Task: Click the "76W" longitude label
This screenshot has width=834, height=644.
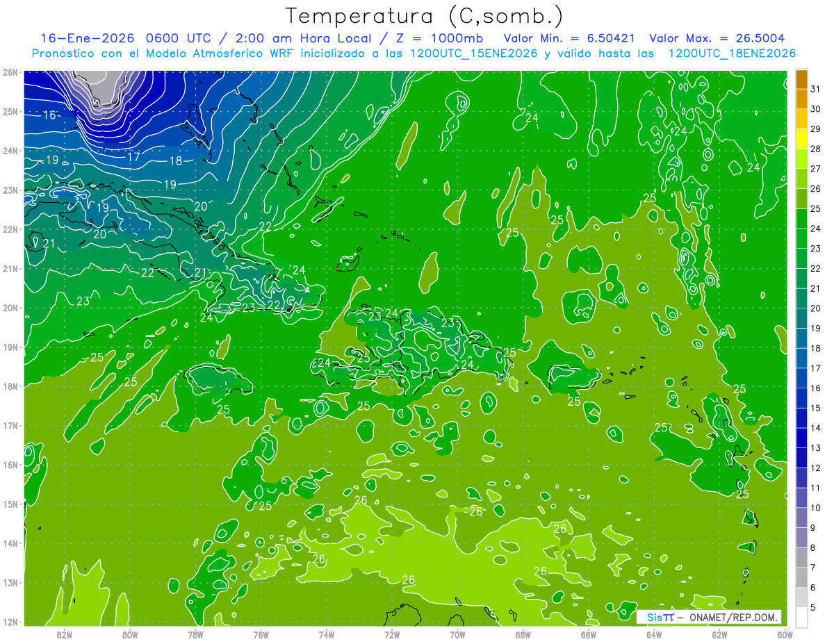Action: click(x=261, y=634)
